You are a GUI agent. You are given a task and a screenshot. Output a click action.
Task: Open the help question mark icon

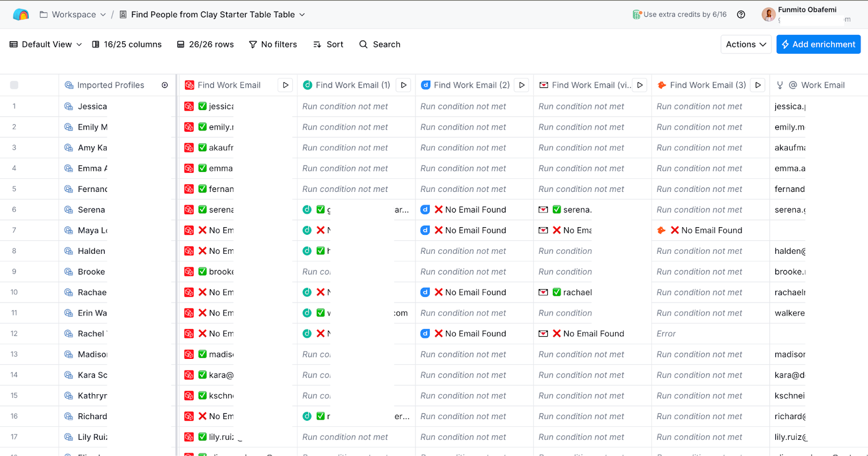click(x=741, y=15)
